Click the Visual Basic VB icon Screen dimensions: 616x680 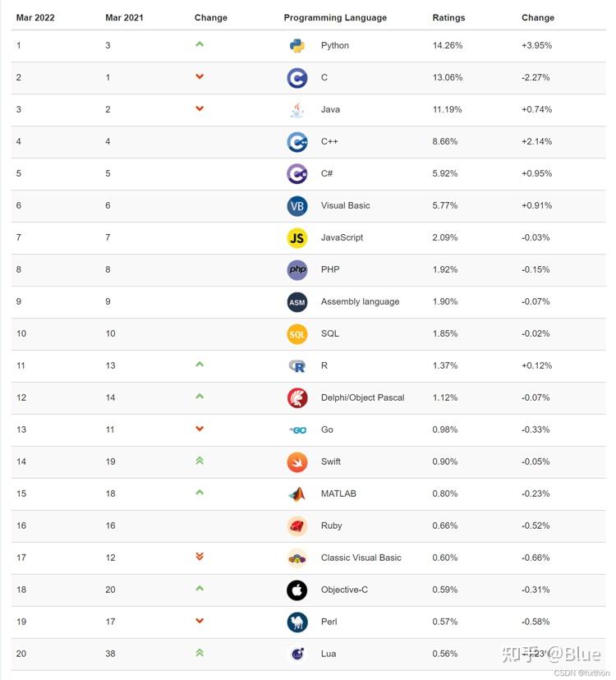297,206
